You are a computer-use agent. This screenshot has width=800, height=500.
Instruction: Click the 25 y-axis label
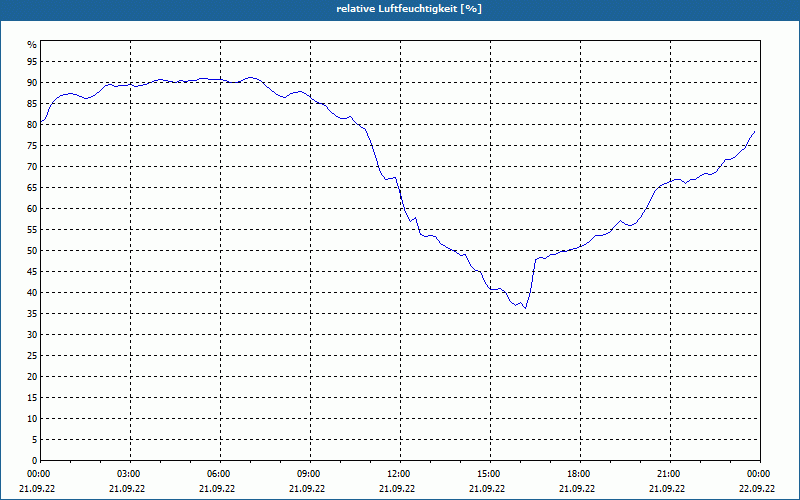tap(32, 356)
